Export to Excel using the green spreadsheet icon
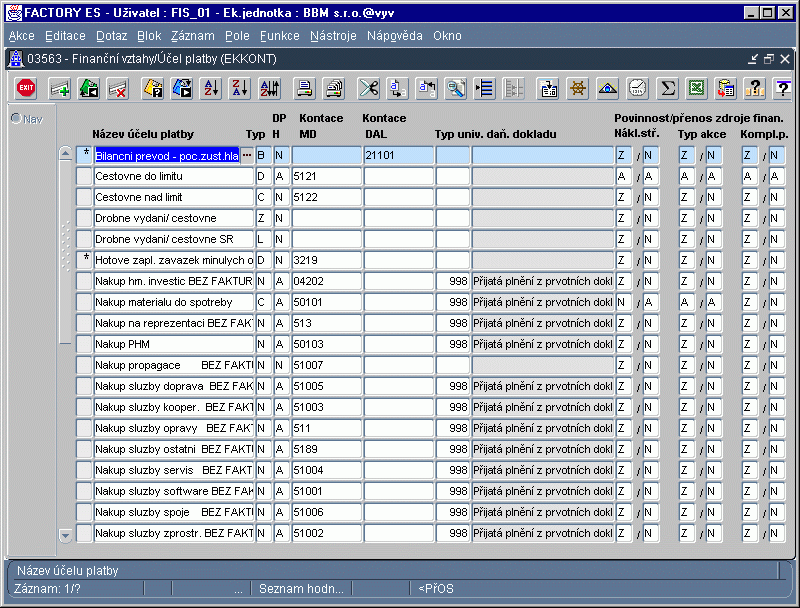Screen dimensions: 800x608 tap(697, 88)
